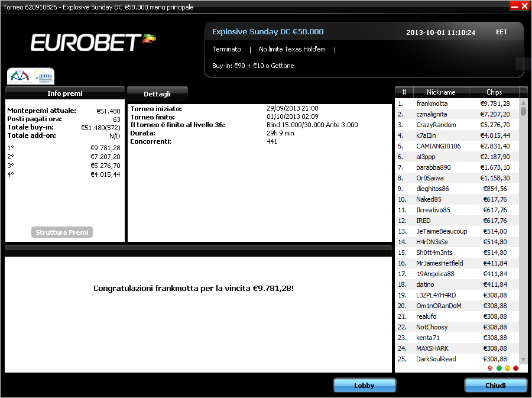
Task: Sort the list by Chips column
Action: pos(494,92)
